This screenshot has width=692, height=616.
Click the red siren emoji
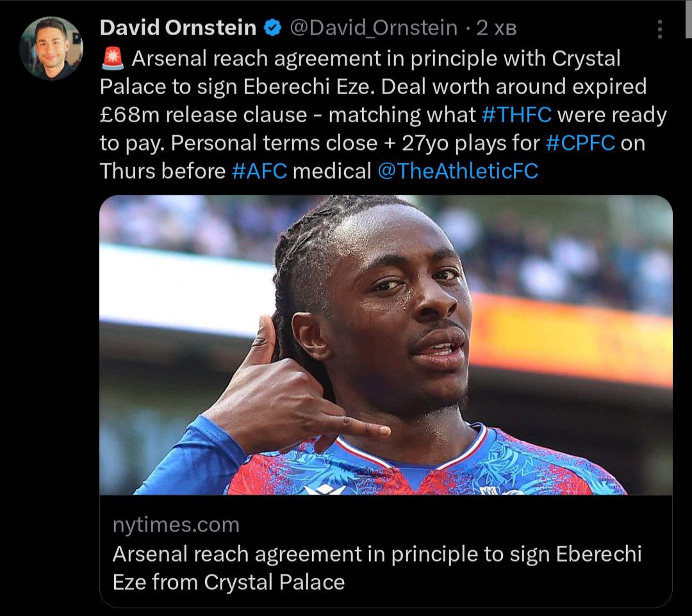tap(113, 59)
